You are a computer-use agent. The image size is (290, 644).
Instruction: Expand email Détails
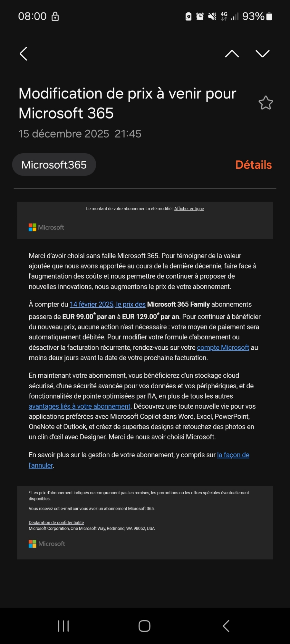pyautogui.click(x=253, y=165)
